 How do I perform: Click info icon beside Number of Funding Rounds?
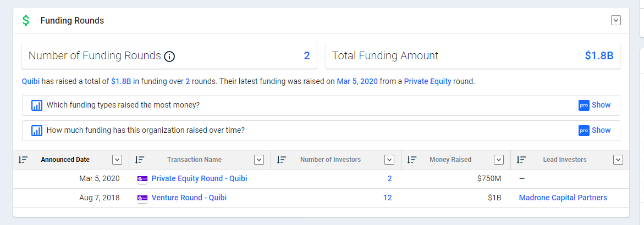click(169, 56)
